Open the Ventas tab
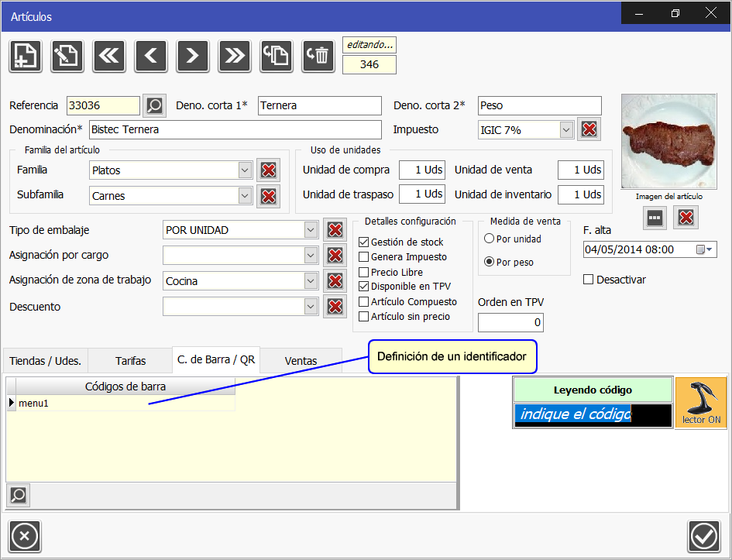Viewport: 732px width, 560px height. tap(301, 360)
